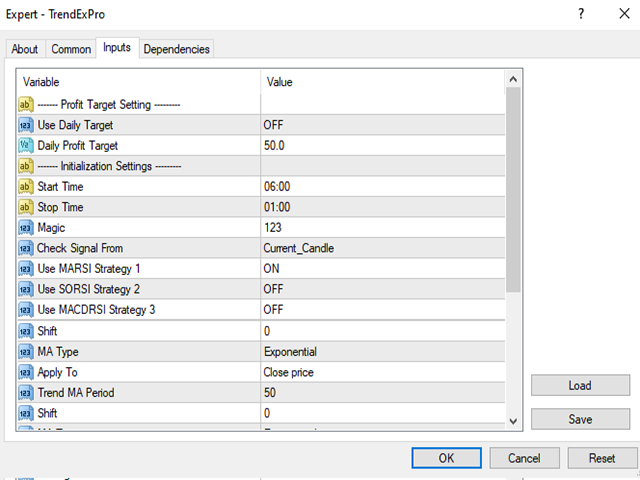Viewport: 640px width, 480px height.
Task: Click the icon beside Magic
Action: tap(25, 227)
